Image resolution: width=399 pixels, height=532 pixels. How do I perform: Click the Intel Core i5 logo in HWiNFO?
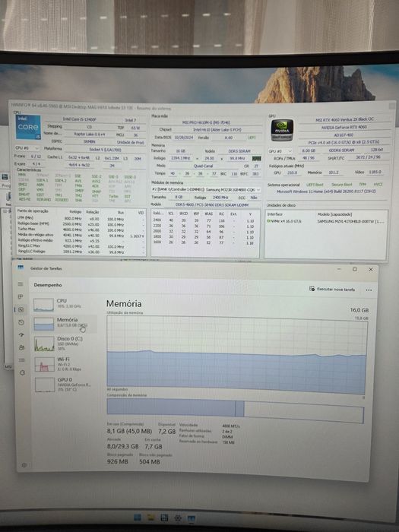(x=28, y=127)
